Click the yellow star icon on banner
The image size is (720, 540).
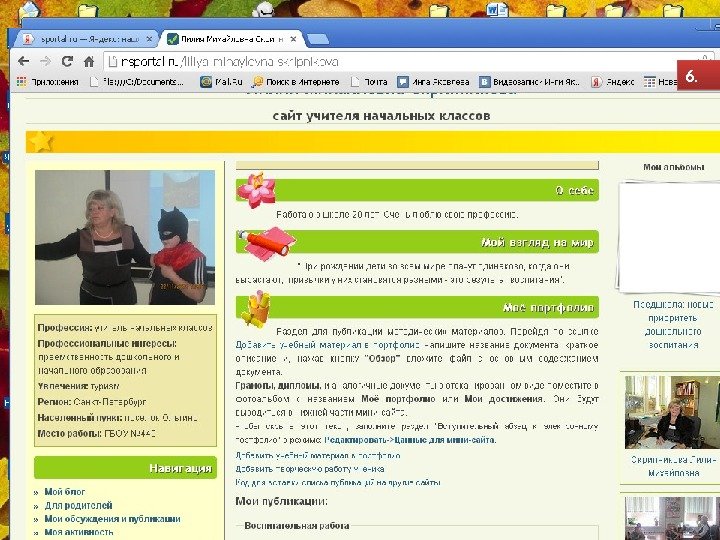pyautogui.click(x=40, y=141)
